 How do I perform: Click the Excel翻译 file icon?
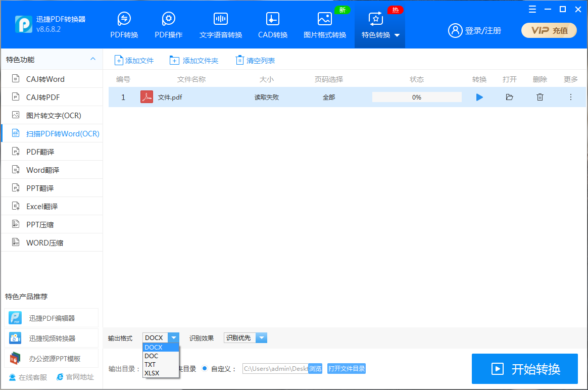pyautogui.click(x=16, y=206)
